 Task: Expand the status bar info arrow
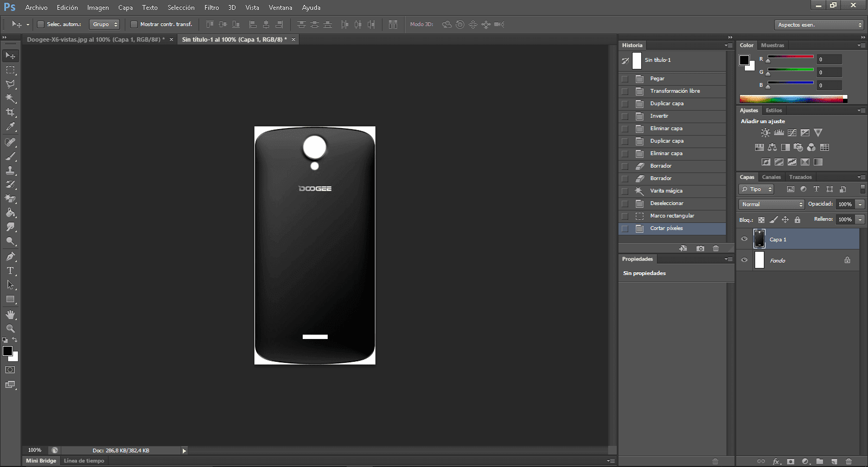coord(184,451)
